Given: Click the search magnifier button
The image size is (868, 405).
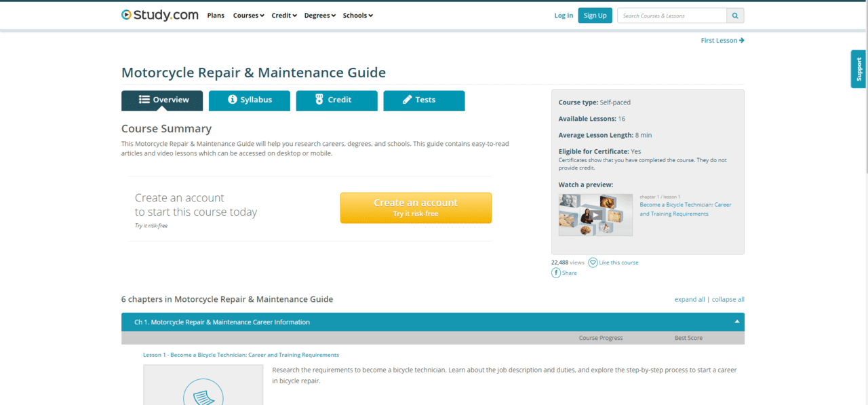Looking at the screenshot, I should pos(735,16).
